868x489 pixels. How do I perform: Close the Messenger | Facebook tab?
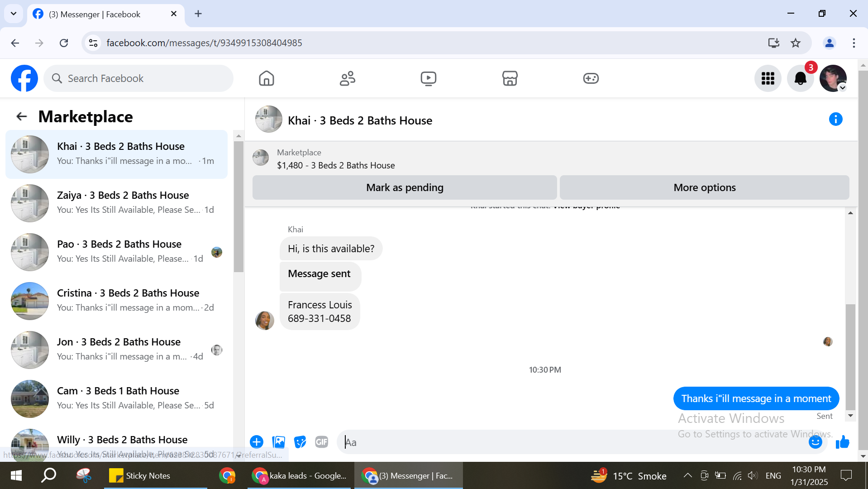pyautogui.click(x=174, y=14)
